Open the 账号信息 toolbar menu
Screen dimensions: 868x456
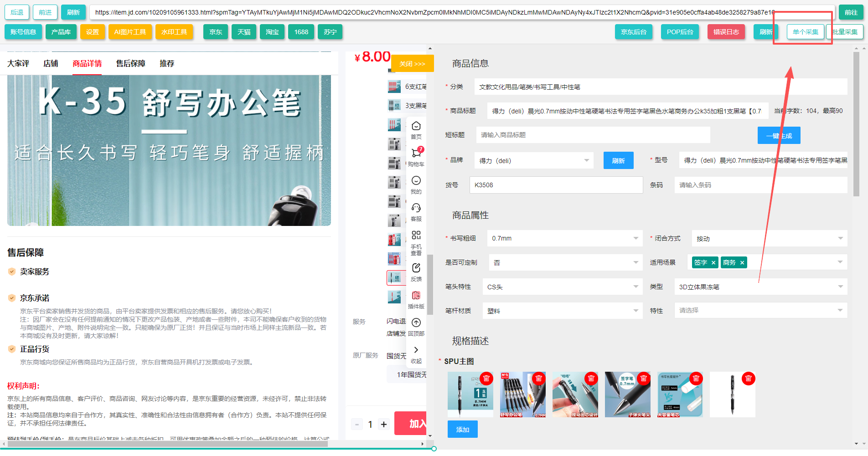click(23, 32)
